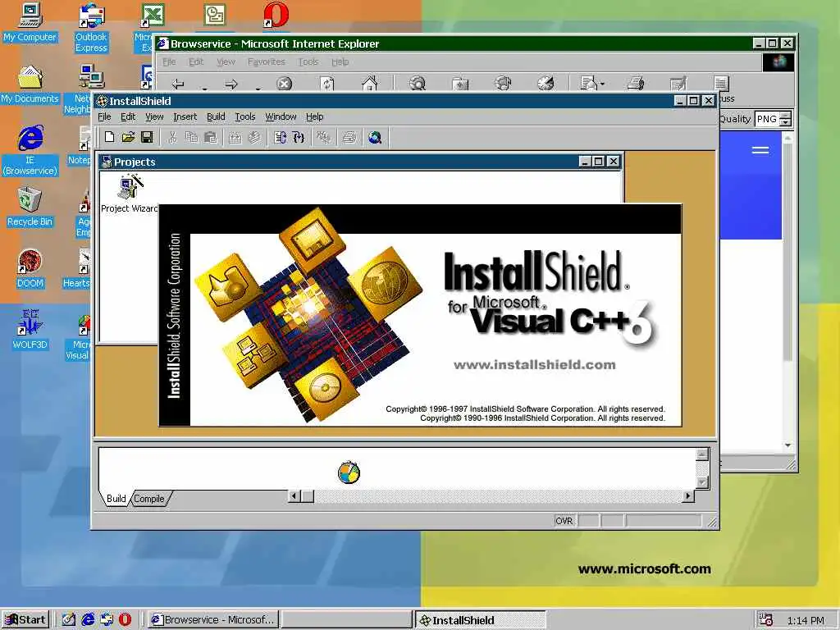840x630 pixels.
Task: Open the Favorites menu in Internet Explorer
Action: click(267, 62)
